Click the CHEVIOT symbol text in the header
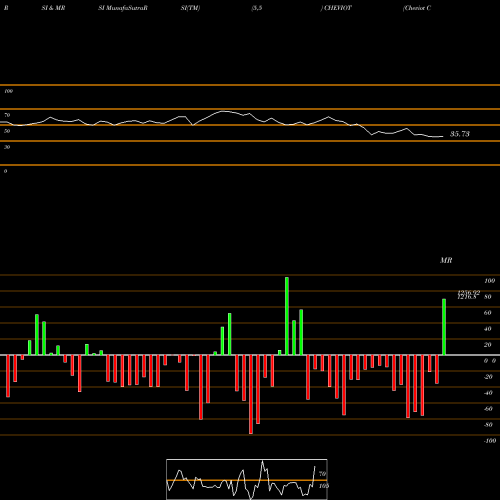The width and height of the screenshot is (500, 500). pos(338,8)
